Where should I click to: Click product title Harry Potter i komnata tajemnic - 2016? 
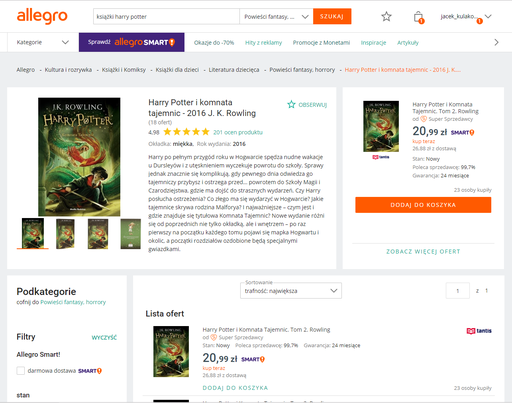pyautogui.click(x=202, y=108)
